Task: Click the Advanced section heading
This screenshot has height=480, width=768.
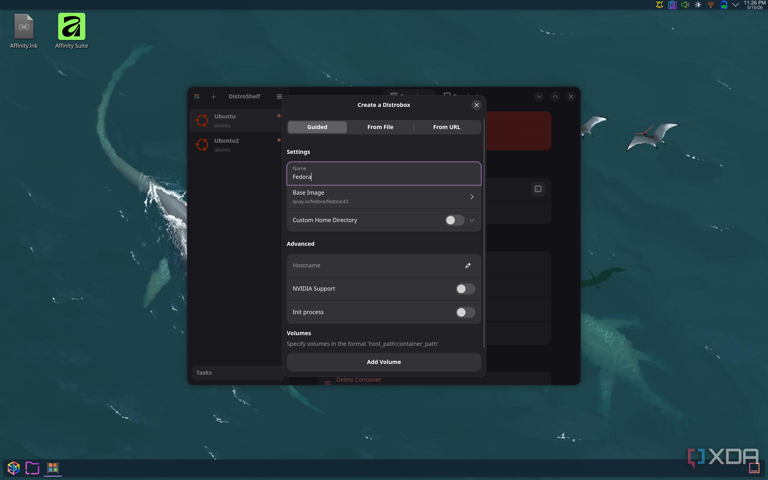Action: point(300,244)
